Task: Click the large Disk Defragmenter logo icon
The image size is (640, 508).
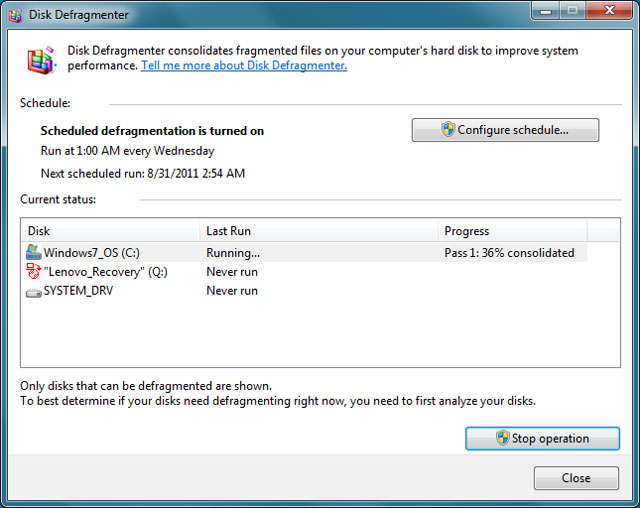Action: tap(41, 61)
